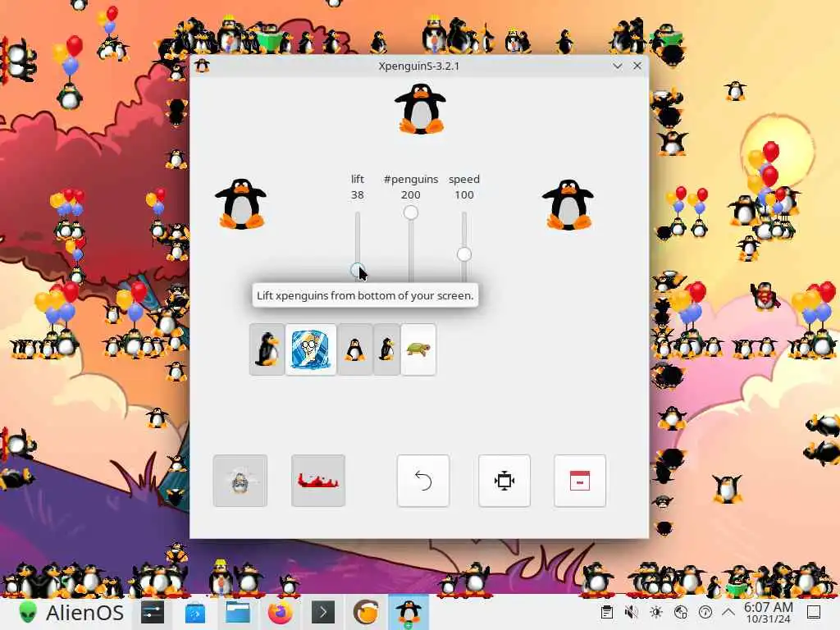Open the terminal from the taskbar
Screen dimensions: 840x630
tap(323, 612)
